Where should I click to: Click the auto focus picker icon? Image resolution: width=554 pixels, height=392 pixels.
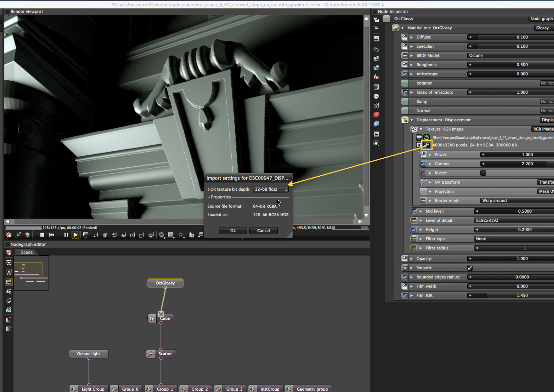point(96,235)
